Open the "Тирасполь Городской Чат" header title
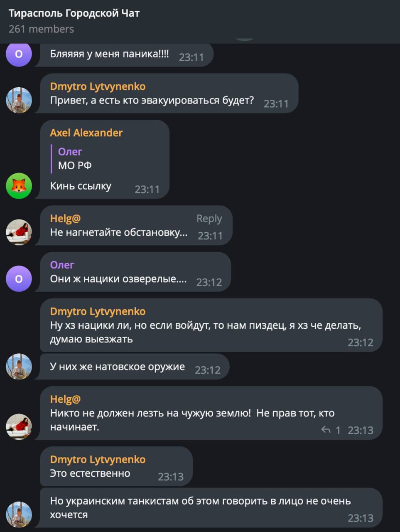400x532 pixels. (x=74, y=13)
